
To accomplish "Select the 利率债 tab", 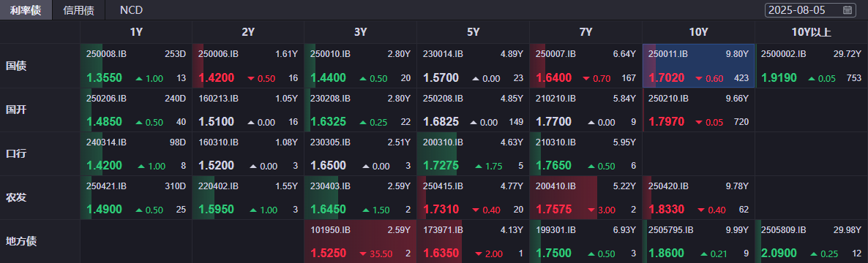I will click(26, 10).
